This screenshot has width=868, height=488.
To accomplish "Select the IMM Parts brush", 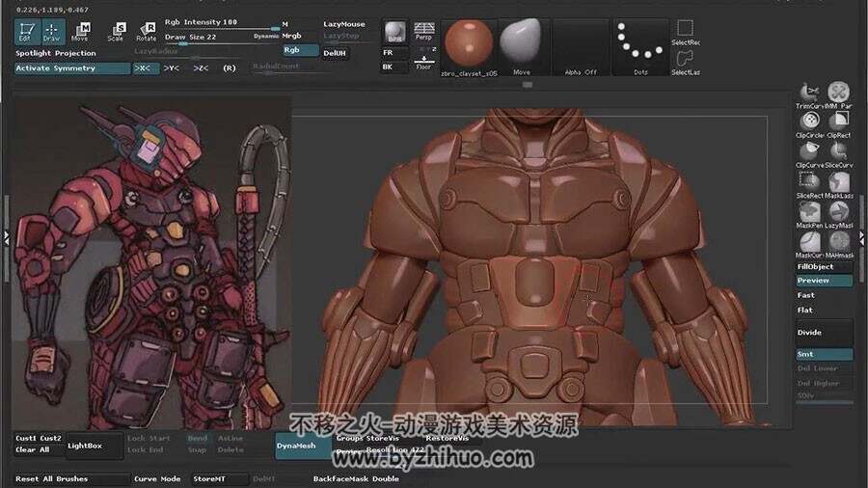I will [839, 95].
